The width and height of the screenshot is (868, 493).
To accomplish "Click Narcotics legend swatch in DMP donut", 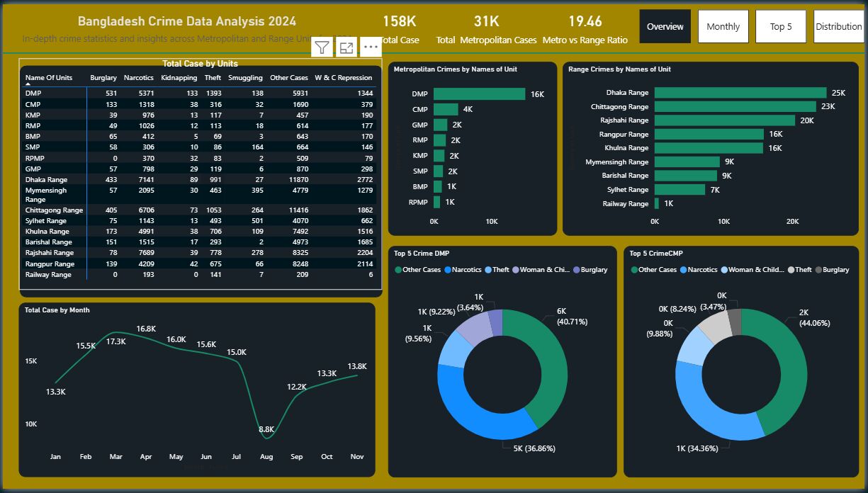I will tap(448, 270).
